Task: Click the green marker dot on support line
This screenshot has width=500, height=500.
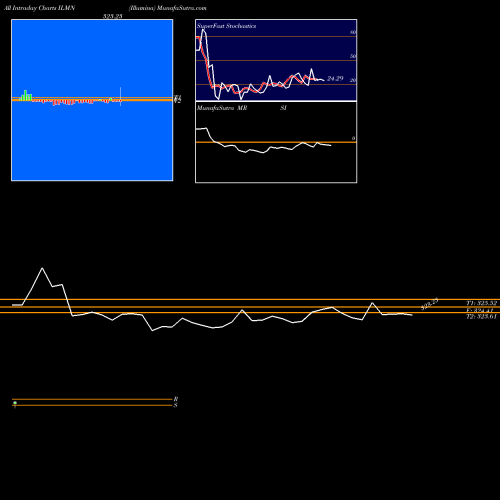Action: tap(15, 403)
